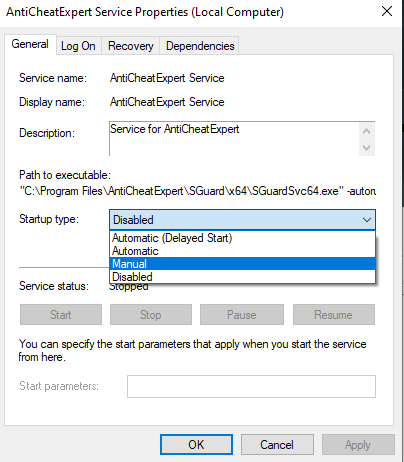Click the greyed Apply button
The image size is (404, 462).
[x=358, y=444]
